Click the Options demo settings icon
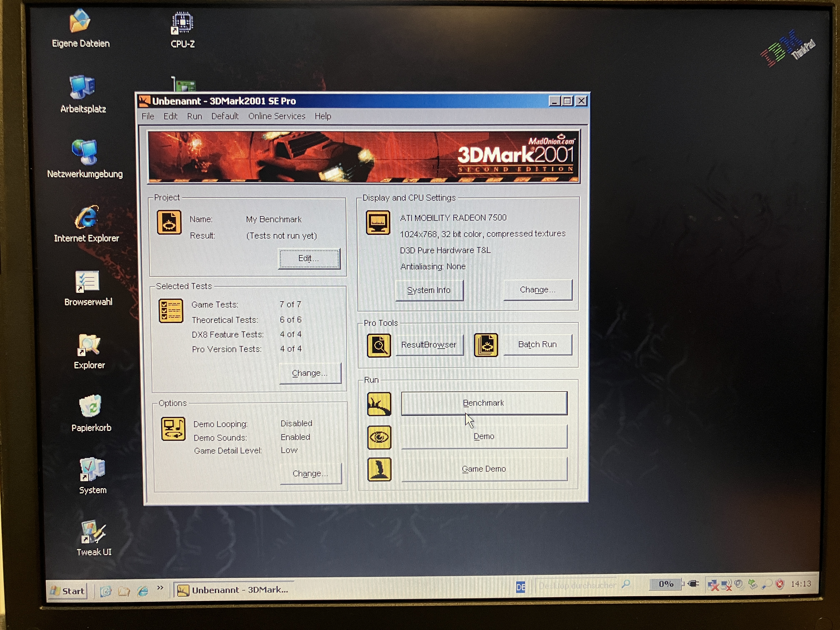Image resolution: width=840 pixels, height=630 pixels. (x=173, y=429)
